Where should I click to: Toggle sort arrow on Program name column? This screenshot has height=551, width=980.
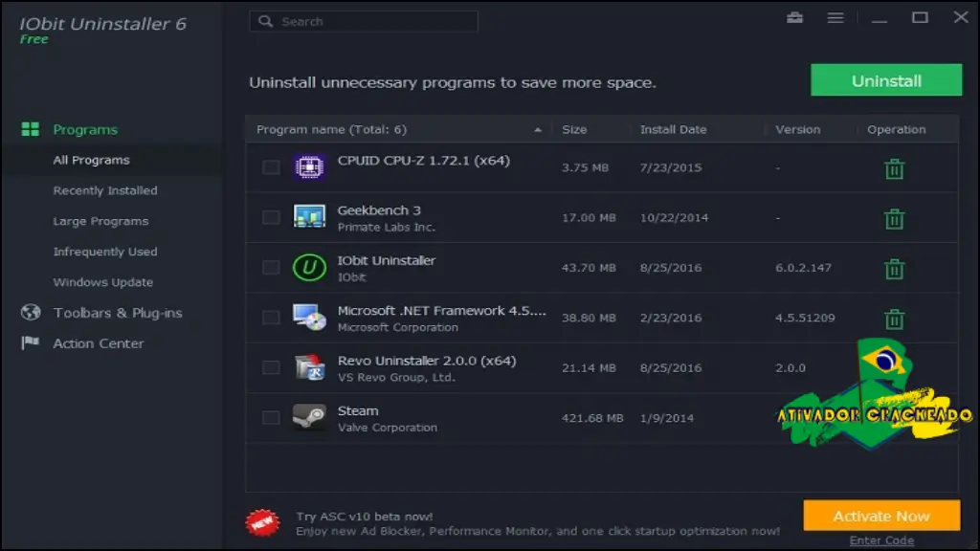click(x=538, y=130)
